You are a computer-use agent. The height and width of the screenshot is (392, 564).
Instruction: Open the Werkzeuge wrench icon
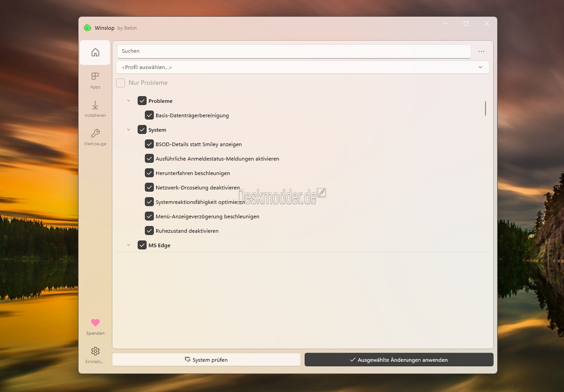pyautogui.click(x=95, y=134)
